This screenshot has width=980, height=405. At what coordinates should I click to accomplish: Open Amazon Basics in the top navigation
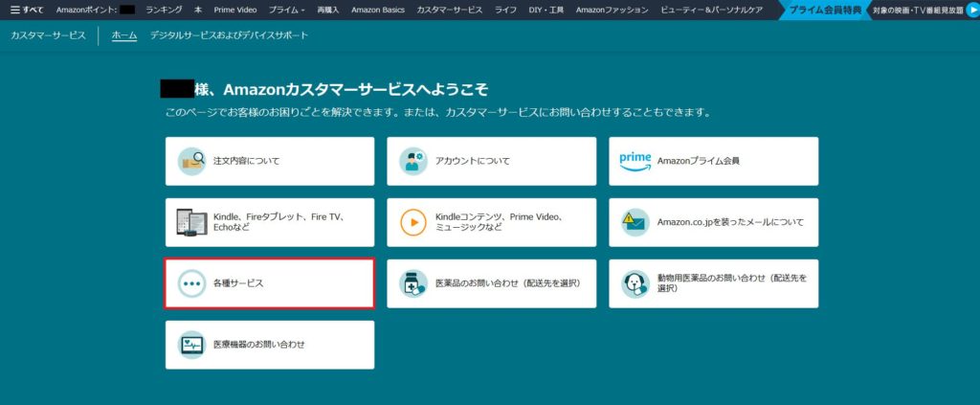tap(378, 10)
